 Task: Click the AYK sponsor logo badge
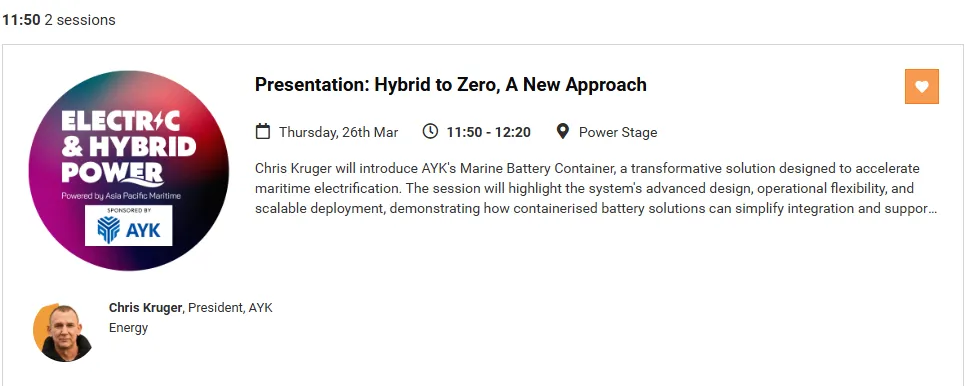click(x=128, y=225)
